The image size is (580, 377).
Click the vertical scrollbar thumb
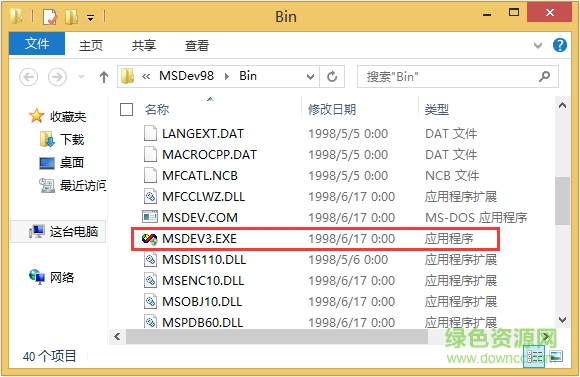pos(562,201)
